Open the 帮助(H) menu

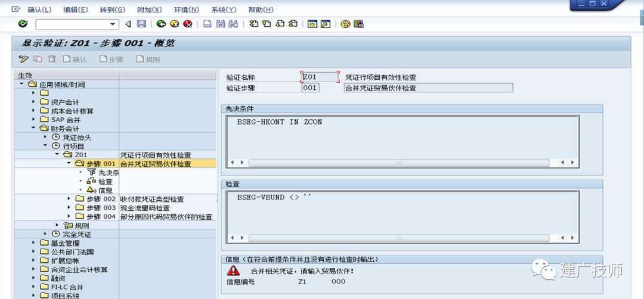point(261,10)
